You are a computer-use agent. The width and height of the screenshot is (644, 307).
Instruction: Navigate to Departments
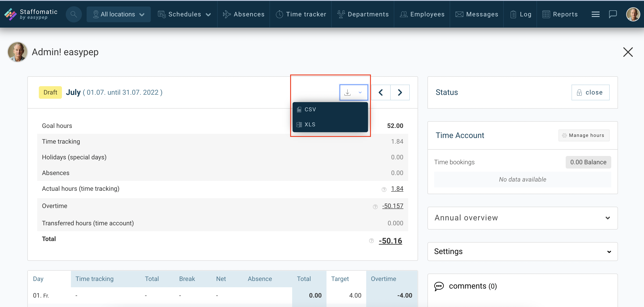point(363,14)
